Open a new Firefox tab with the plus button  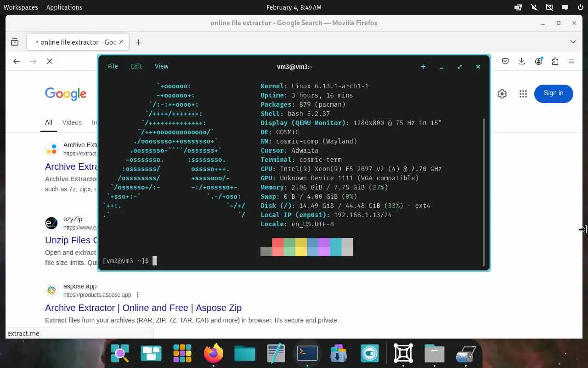[x=138, y=42]
